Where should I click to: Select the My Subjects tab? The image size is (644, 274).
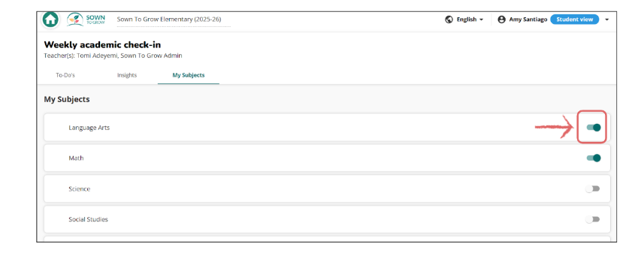[x=189, y=76]
